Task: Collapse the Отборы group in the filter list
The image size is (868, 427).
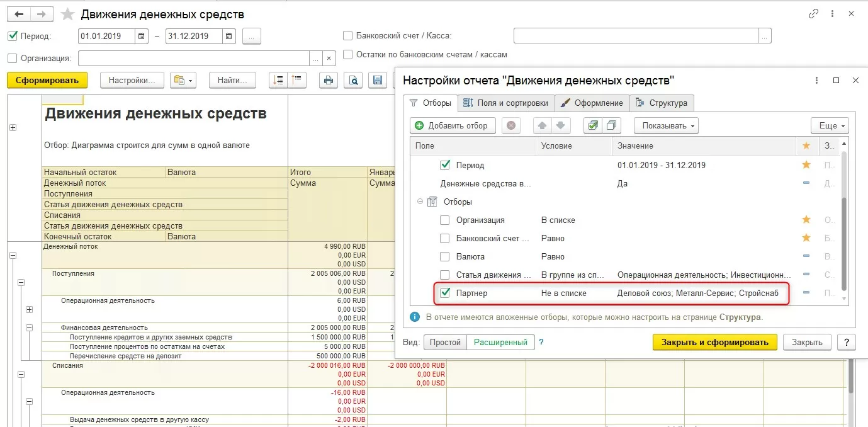Action: point(420,202)
